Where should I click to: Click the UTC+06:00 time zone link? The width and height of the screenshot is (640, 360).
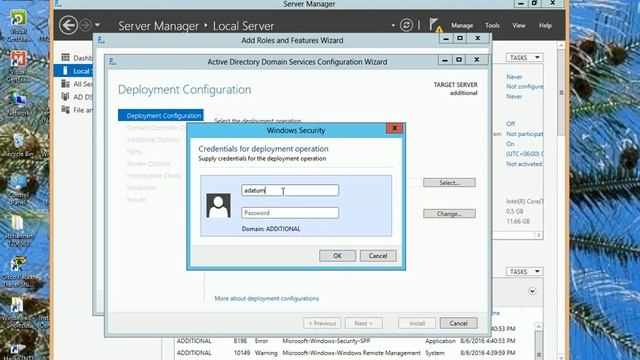click(x=524, y=154)
